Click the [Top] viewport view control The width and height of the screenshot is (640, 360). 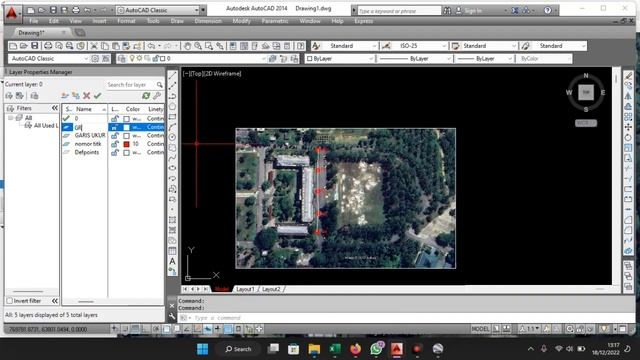[198, 73]
